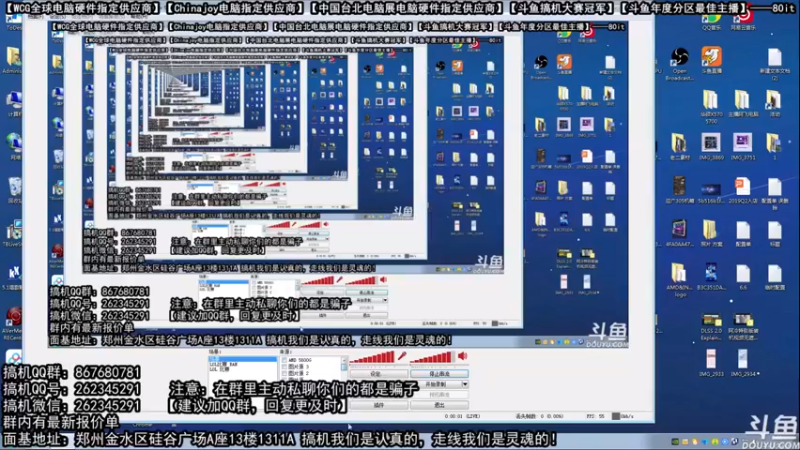Open the 2019Q2 presentation file
The width and height of the screenshot is (800, 450).
[743, 190]
